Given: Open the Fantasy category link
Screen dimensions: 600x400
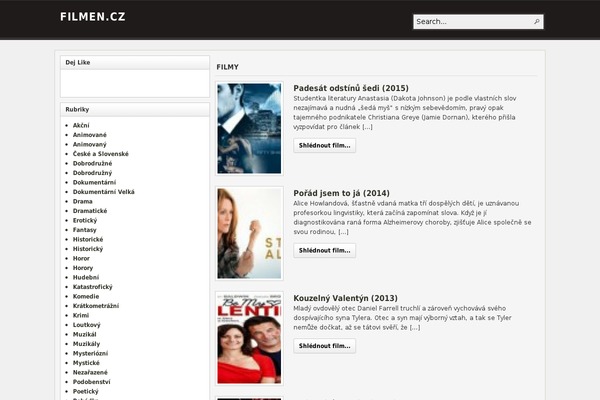Looking at the screenshot, I should coord(85,230).
